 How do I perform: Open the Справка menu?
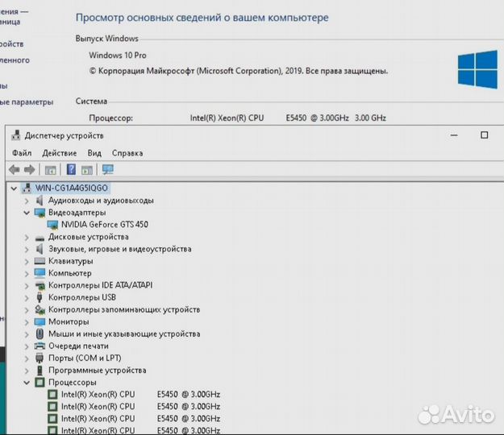tap(127, 153)
